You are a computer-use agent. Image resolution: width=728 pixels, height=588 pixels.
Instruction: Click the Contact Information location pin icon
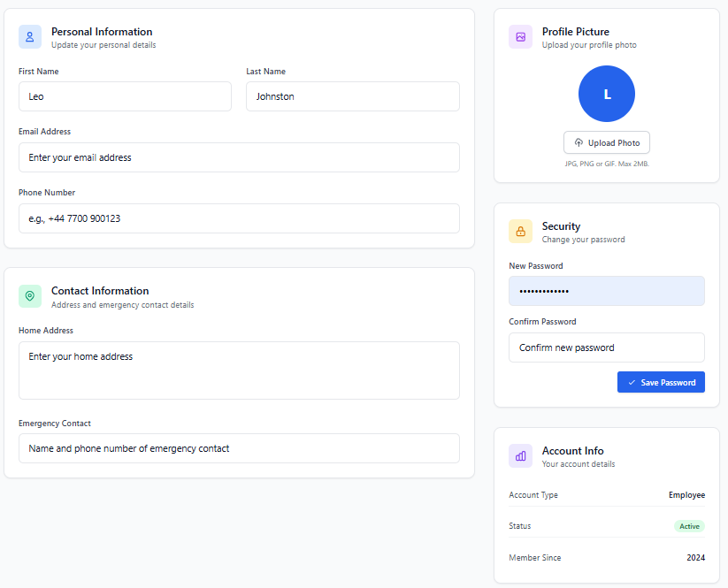[x=30, y=296]
